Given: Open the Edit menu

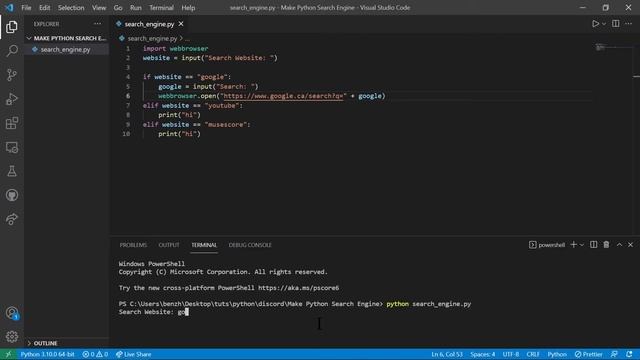Looking at the screenshot, I should [x=44, y=8].
